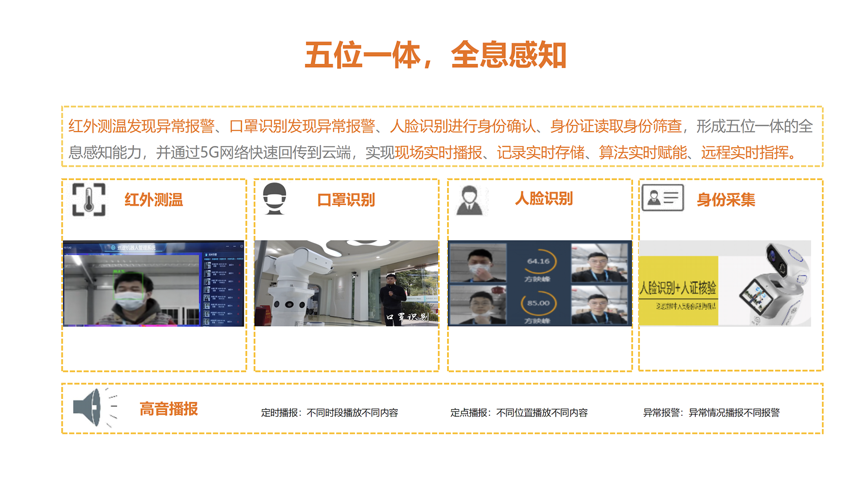
Task: Click the 口罩识别 heading
Action: pyautogui.click(x=346, y=200)
